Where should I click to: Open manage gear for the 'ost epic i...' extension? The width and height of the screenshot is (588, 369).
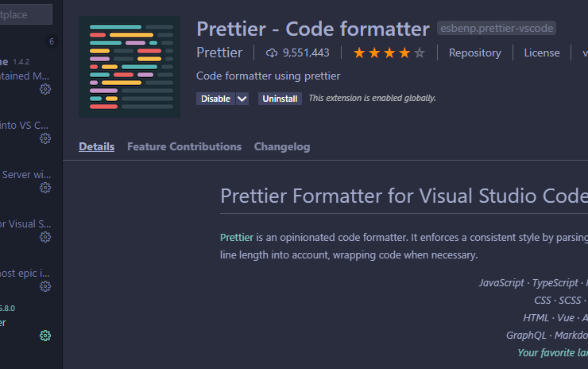45,286
